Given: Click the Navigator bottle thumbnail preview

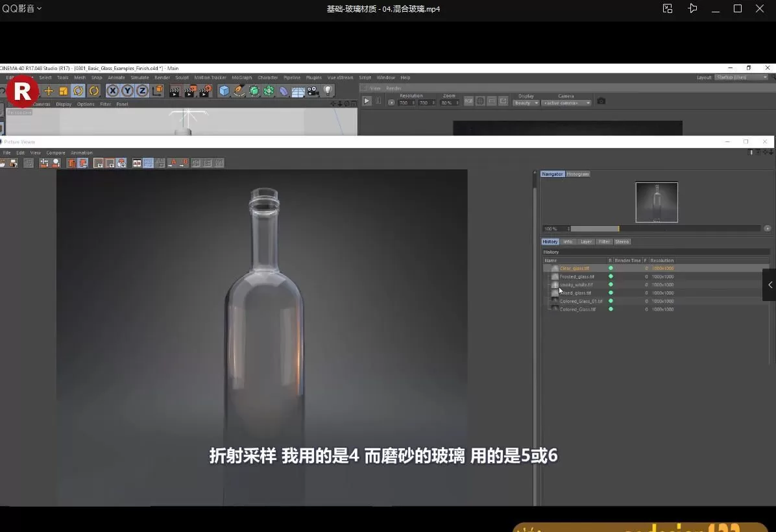Looking at the screenshot, I should tap(657, 202).
